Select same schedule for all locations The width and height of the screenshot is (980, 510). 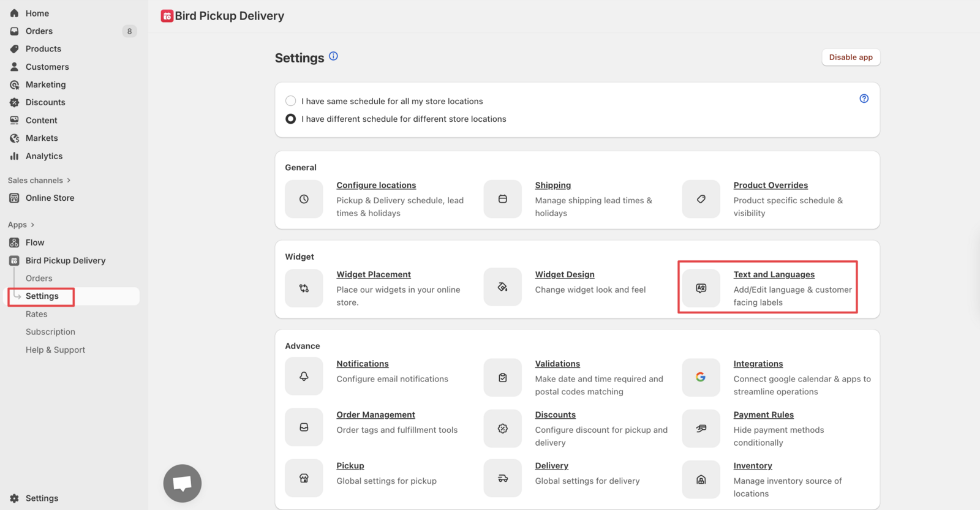[291, 101]
